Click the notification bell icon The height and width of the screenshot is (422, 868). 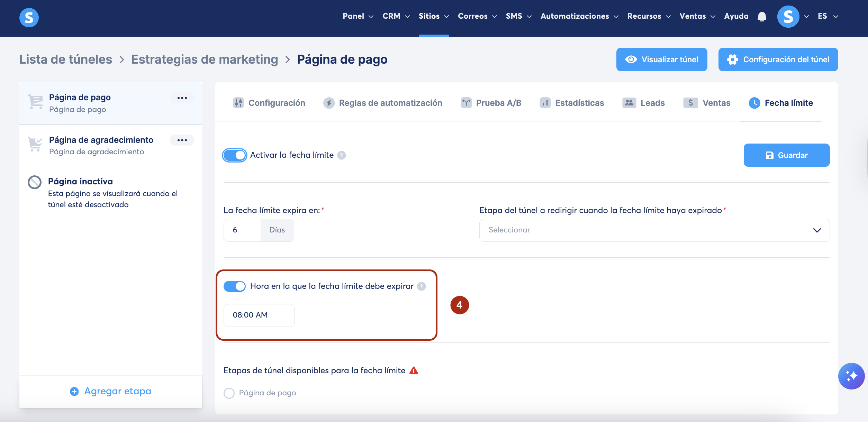pyautogui.click(x=762, y=17)
